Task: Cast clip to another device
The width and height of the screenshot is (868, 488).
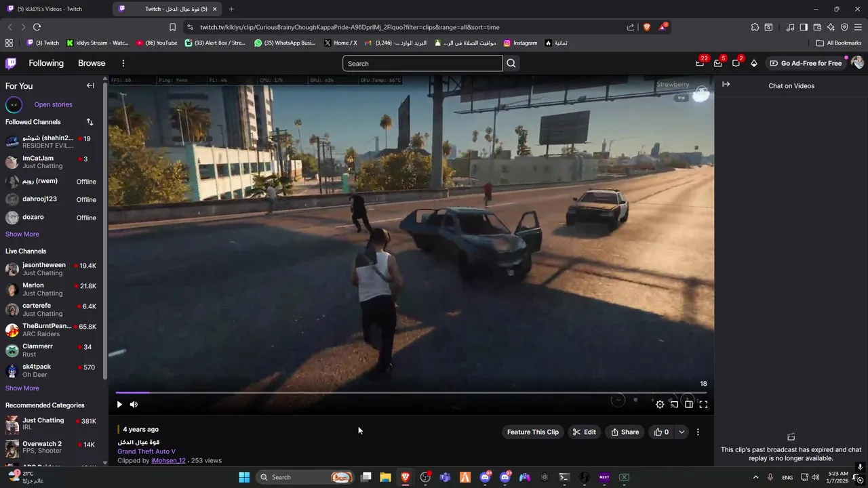Action: click(x=674, y=405)
